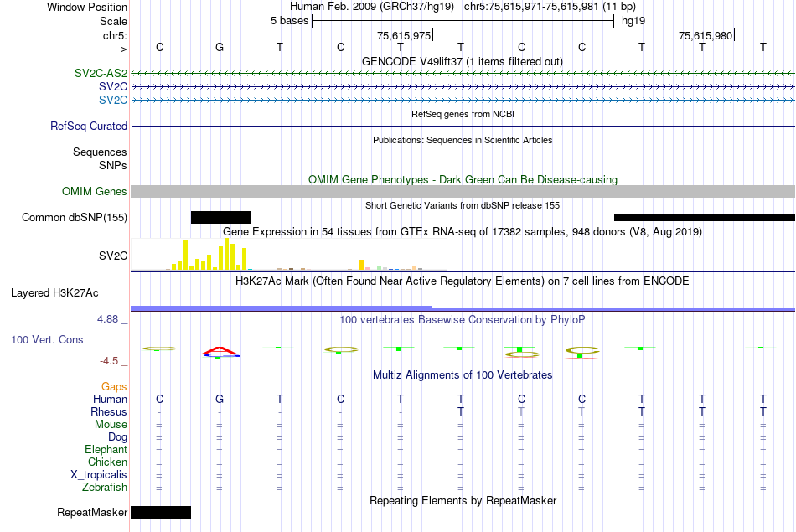Click the Scale ruler label
This screenshot has height=532, width=796.
[x=113, y=21]
